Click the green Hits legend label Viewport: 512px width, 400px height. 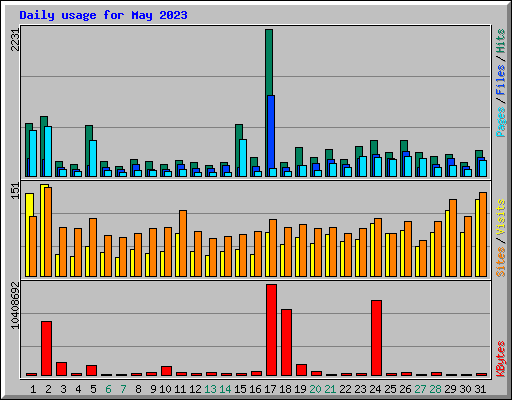point(501,41)
